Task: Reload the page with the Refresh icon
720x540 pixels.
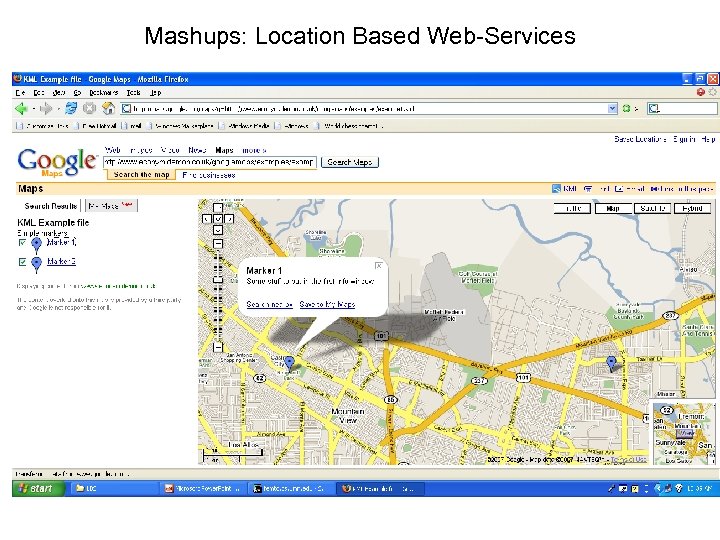Action: tap(71, 108)
